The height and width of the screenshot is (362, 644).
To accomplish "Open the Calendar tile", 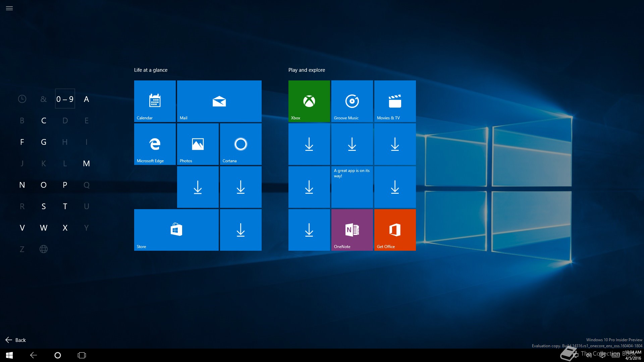I will (155, 101).
